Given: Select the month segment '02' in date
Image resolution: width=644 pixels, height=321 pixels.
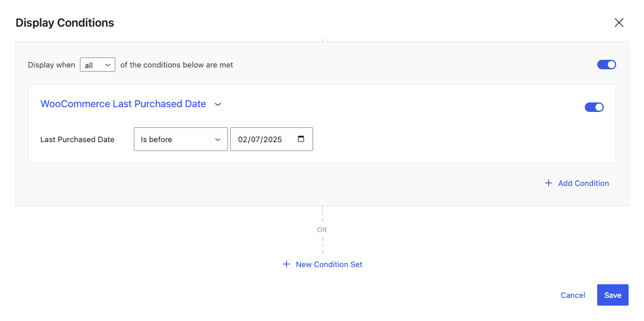Looking at the screenshot, I should 243,139.
